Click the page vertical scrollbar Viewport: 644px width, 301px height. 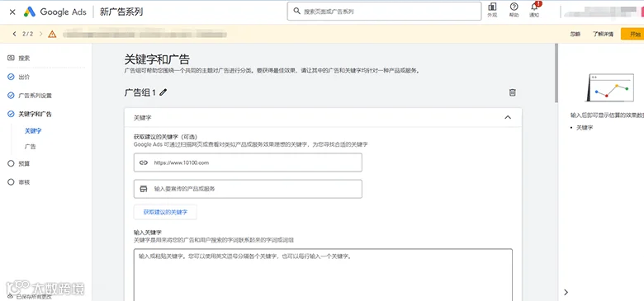(x=556, y=73)
